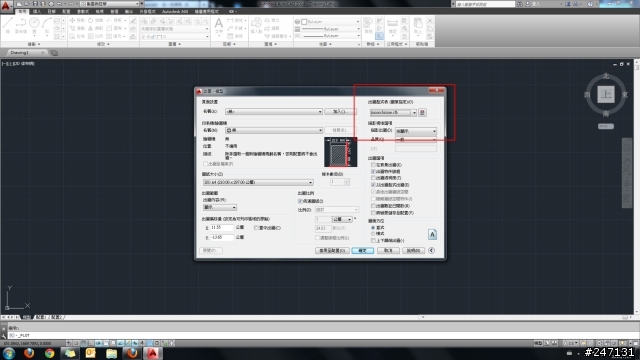Toggle the save-changes-to-layout checkbox

pos(373,213)
